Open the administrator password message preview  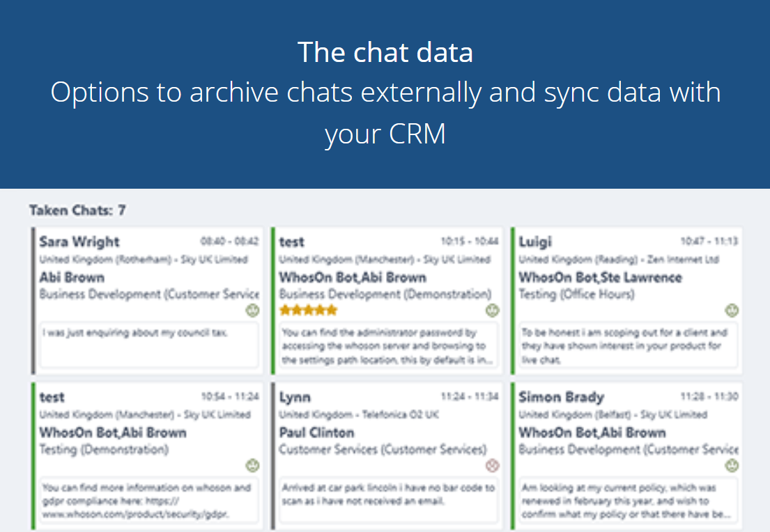tap(389, 345)
